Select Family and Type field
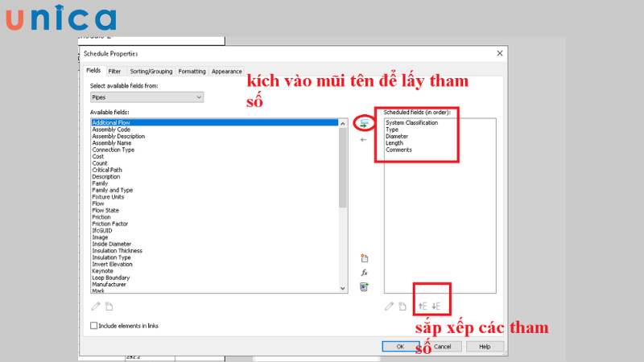 tap(113, 190)
